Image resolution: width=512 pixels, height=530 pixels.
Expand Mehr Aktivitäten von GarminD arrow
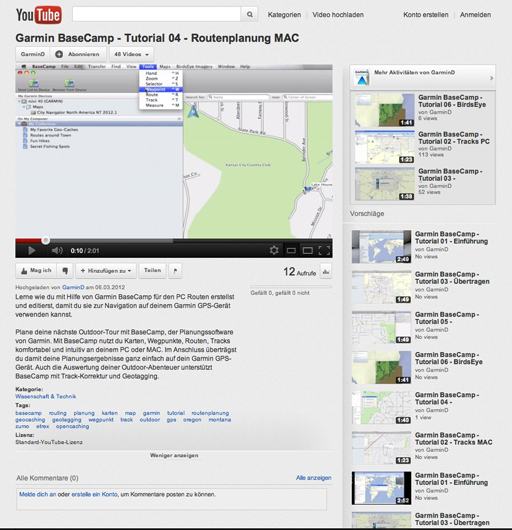tap(491, 78)
